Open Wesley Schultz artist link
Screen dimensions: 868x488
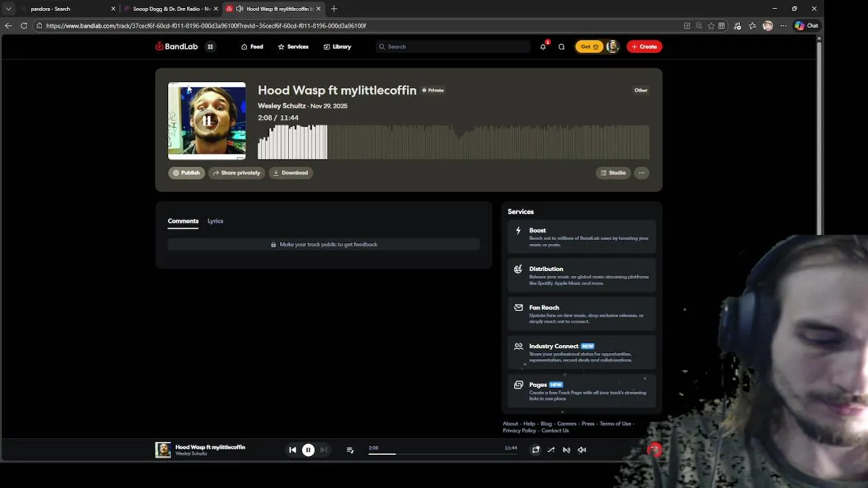281,106
